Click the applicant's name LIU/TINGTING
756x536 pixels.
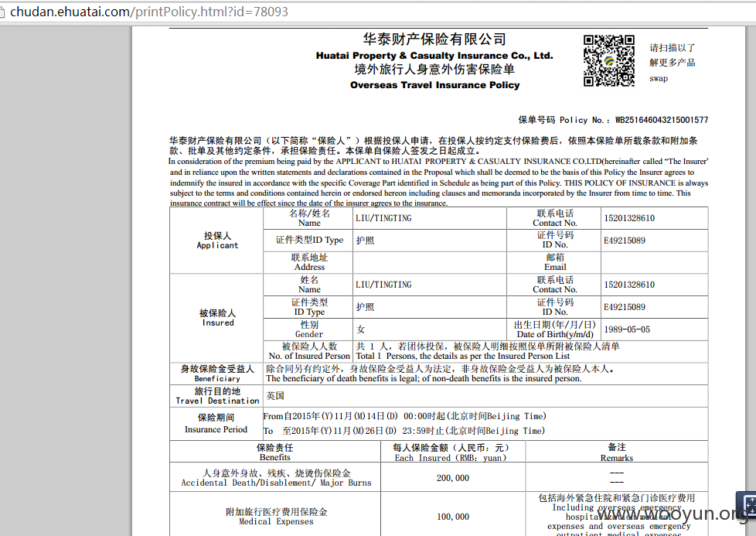coord(383,219)
